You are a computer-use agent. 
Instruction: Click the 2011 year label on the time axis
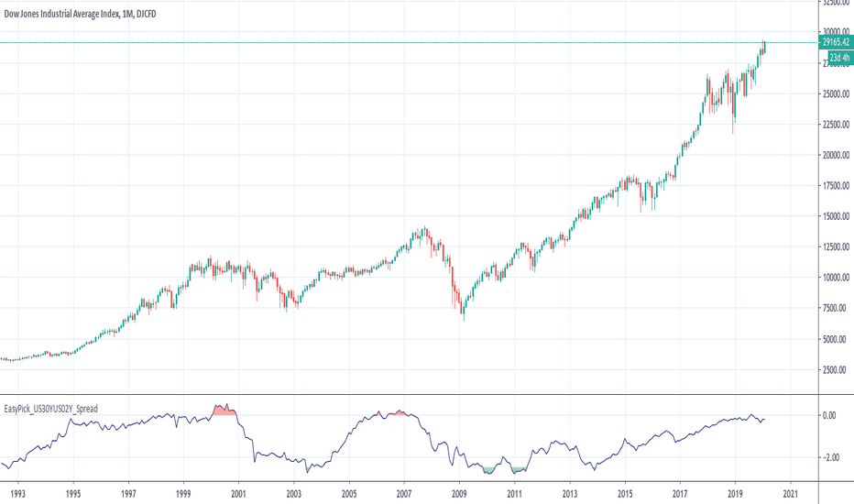(x=515, y=494)
